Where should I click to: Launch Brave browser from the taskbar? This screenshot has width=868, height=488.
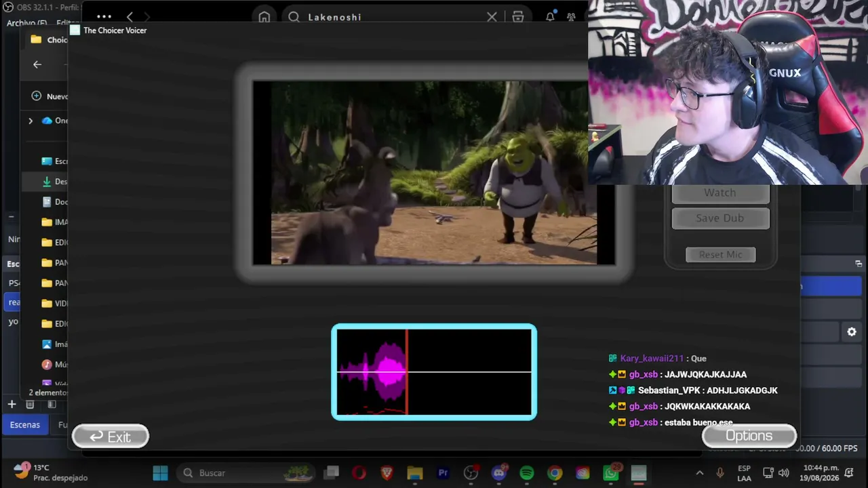[387, 473]
